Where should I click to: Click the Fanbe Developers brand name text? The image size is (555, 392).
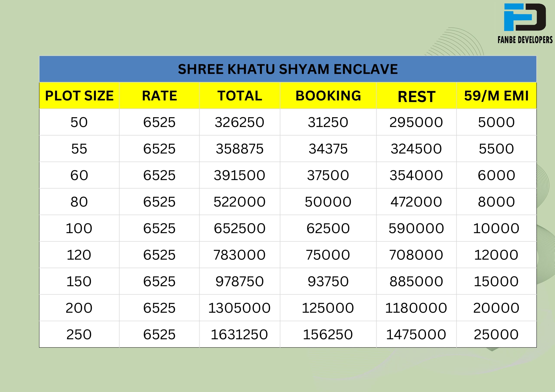click(x=525, y=40)
